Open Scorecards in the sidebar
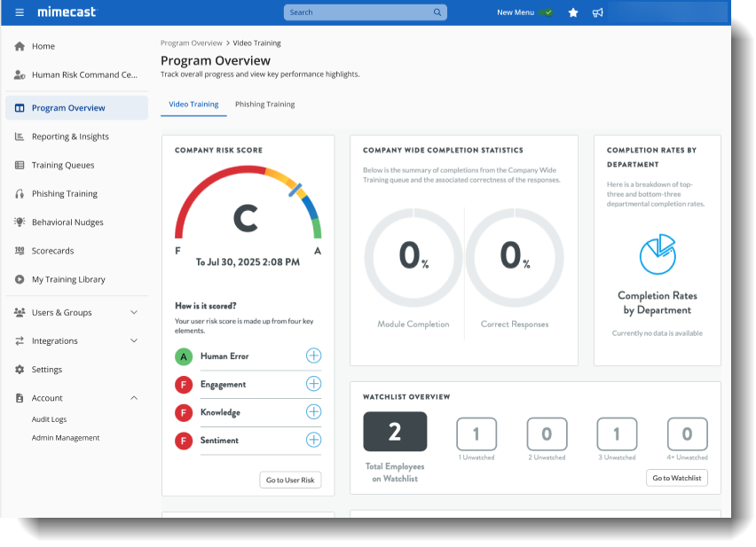Image resolution: width=756 pixels, height=547 pixels. pyautogui.click(x=52, y=251)
